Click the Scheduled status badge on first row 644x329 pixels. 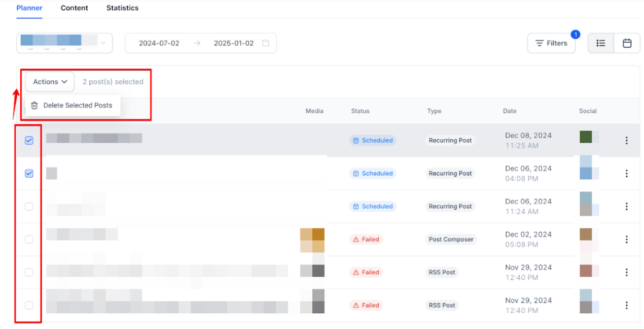[373, 141]
